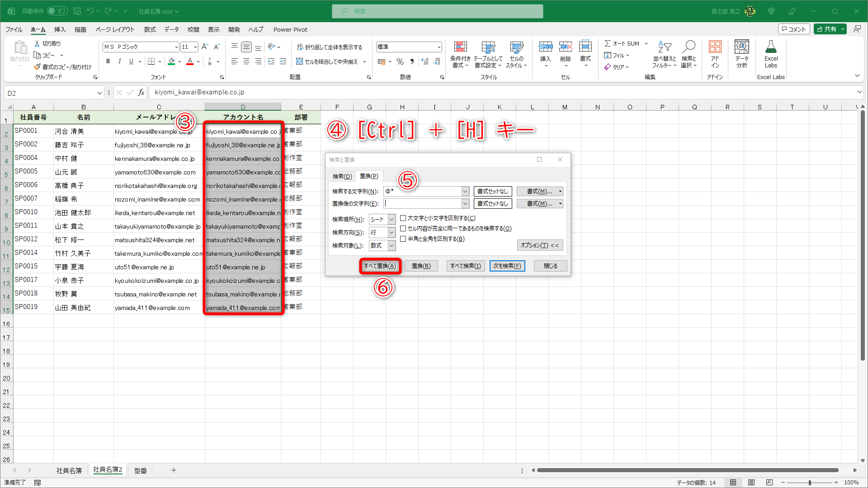Check 大文字と小文字を区別する option
868x488 pixels.
(x=403, y=218)
